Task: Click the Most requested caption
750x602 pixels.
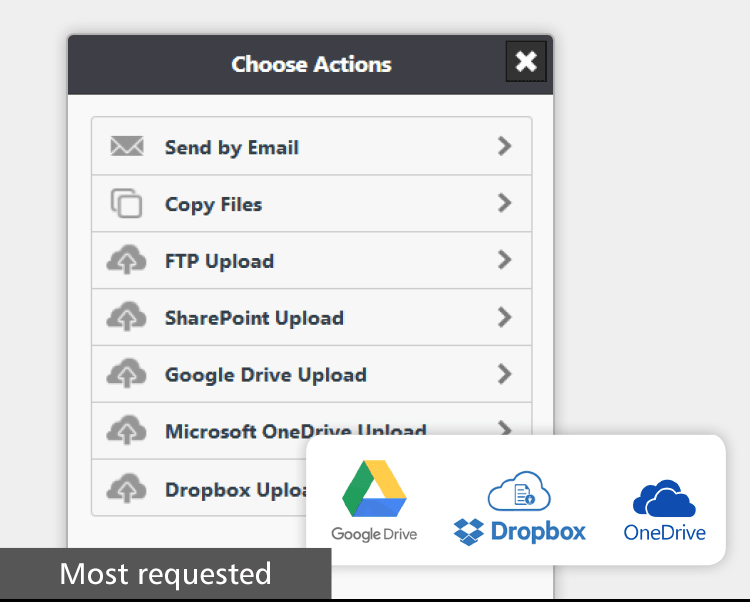Action: point(165,573)
